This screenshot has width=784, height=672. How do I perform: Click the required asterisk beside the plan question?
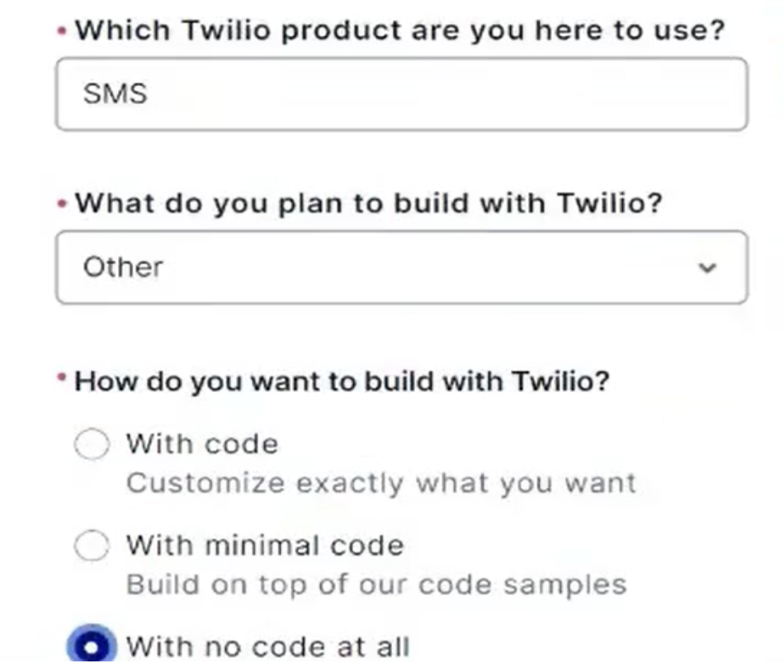[x=63, y=204]
